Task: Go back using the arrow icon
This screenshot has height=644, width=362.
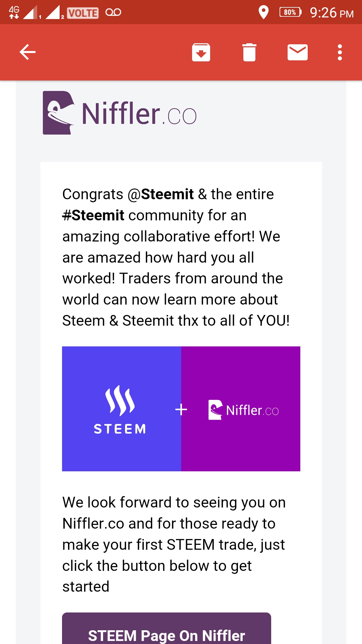Action: [27, 52]
